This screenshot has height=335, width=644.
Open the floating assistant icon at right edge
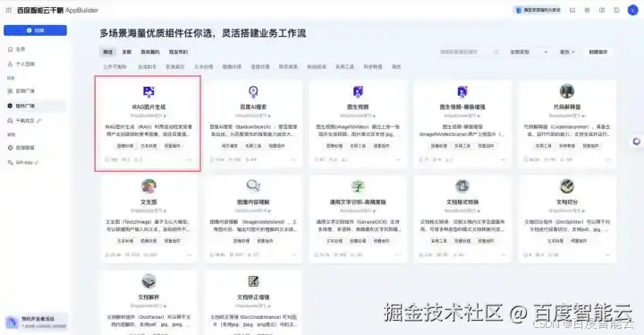click(x=636, y=142)
